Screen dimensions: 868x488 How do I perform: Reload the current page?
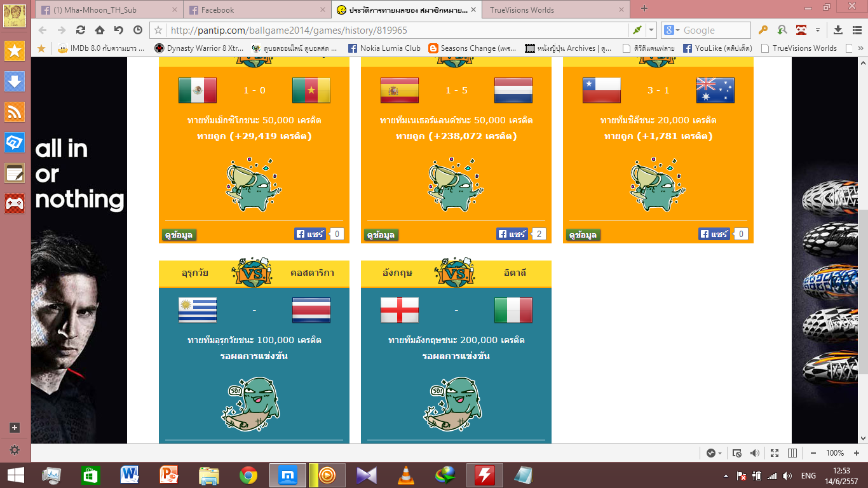pyautogui.click(x=81, y=30)
